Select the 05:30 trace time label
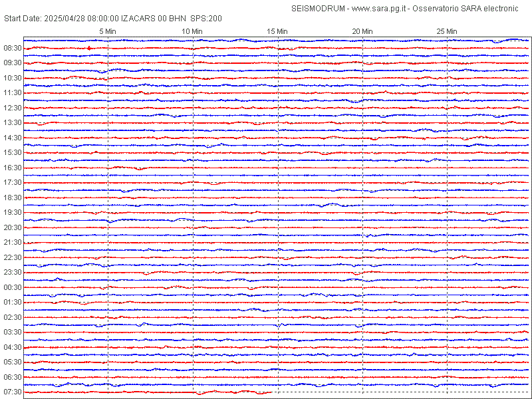 coord(13,362)
